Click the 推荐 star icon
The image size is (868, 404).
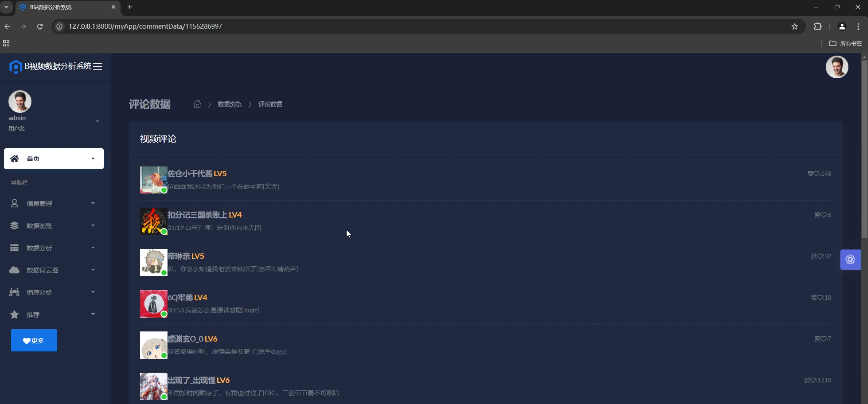pyautogui.click(x=14, y=314)
